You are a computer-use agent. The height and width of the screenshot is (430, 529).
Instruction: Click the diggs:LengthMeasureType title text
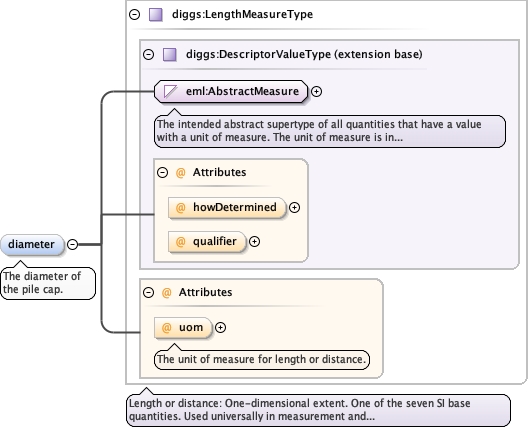coord(242,15)
